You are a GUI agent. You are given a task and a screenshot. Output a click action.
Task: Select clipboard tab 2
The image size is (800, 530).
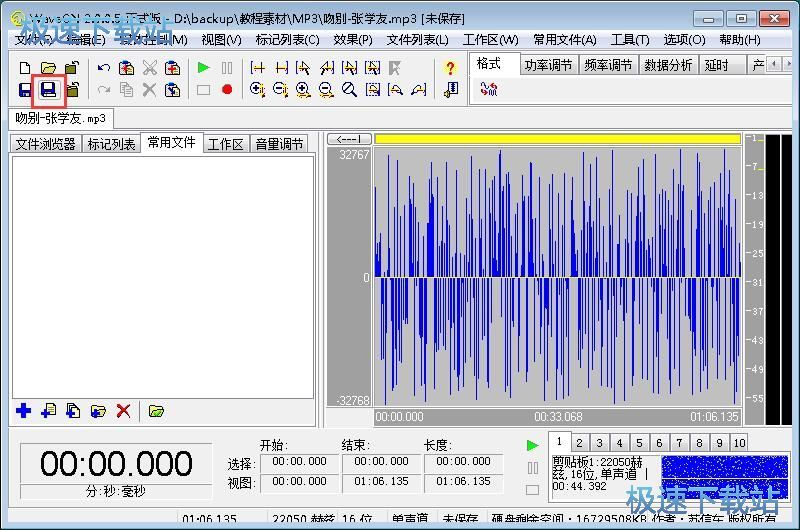[579, 442]
